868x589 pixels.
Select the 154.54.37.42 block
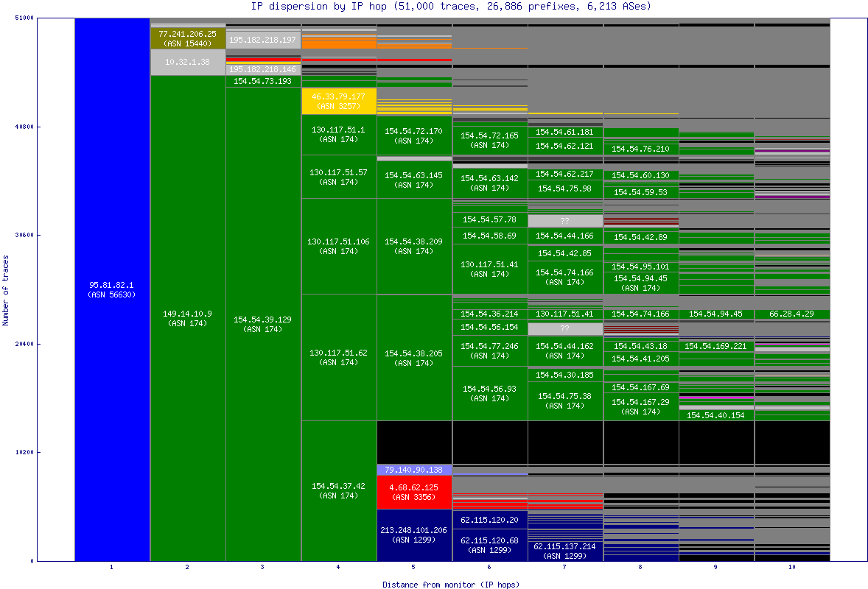(x=339, y=490)
